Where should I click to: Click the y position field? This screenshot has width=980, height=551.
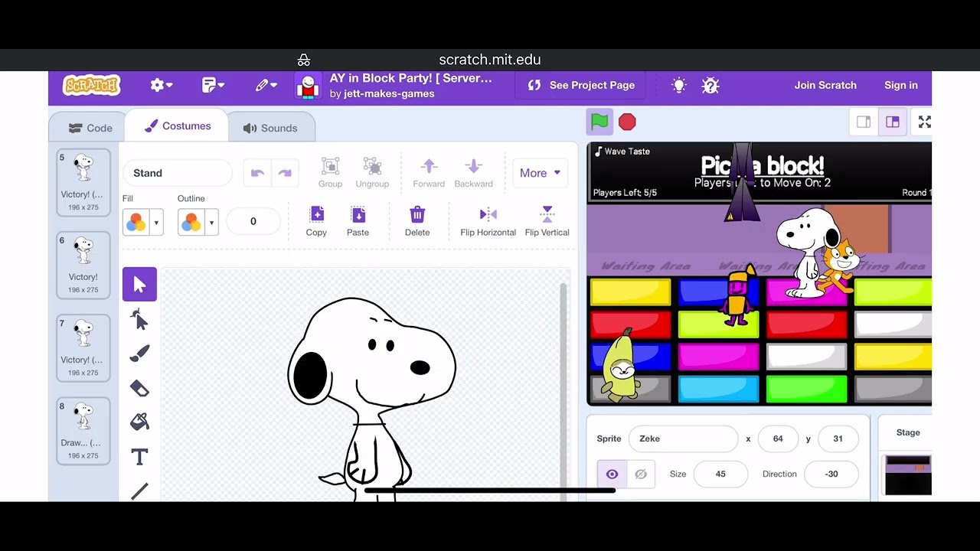838,439
